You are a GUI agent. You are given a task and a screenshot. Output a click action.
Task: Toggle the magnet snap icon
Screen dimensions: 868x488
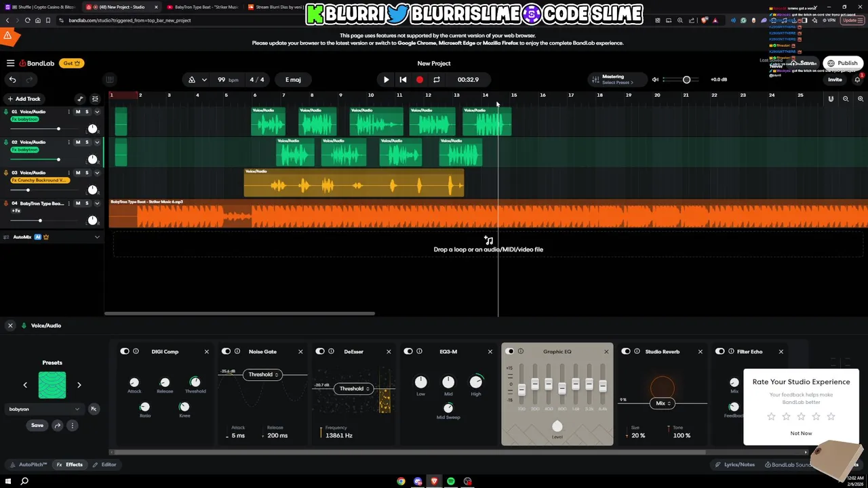click(x=831, y=99)
